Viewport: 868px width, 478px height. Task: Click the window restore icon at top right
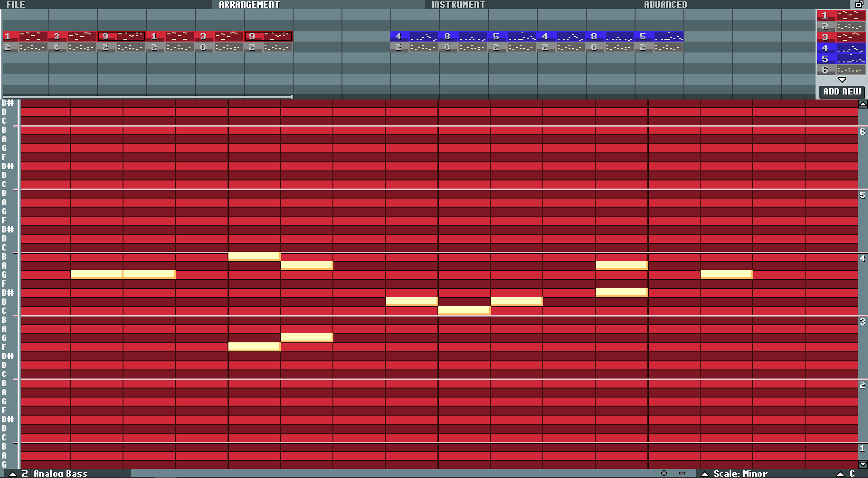(859, 5)
